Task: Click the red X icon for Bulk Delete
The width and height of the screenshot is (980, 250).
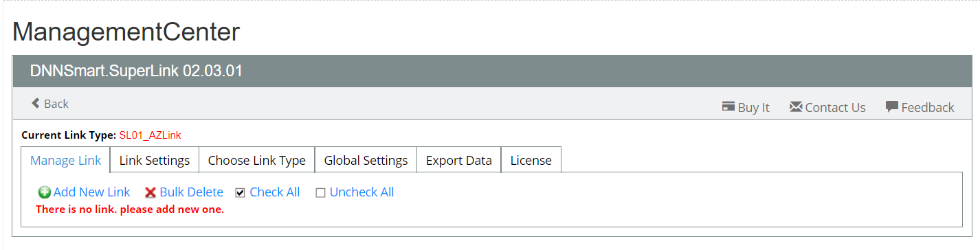Action: click(151, 192)
